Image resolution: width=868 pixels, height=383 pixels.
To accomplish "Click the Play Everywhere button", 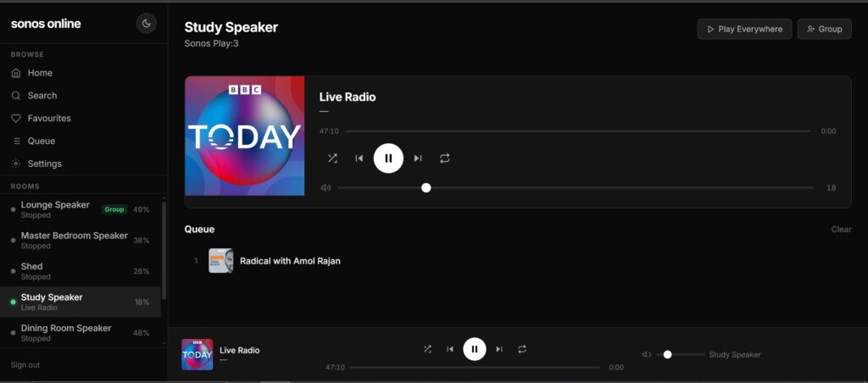I will pos(744,29).
